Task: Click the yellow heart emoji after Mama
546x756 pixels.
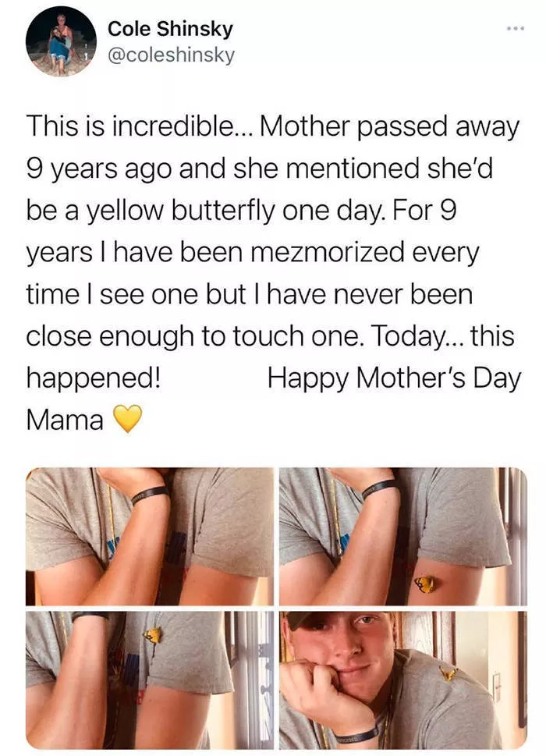Action: coord(129,421)
